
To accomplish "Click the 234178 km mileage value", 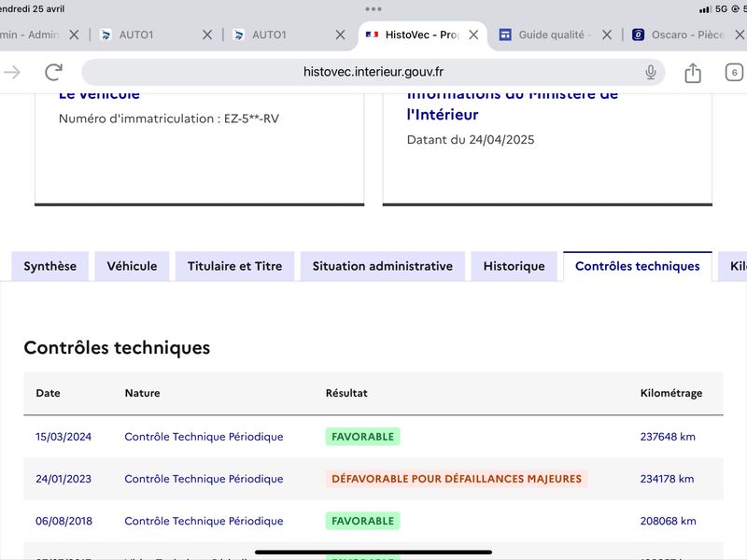I will [x=667, y=479].
